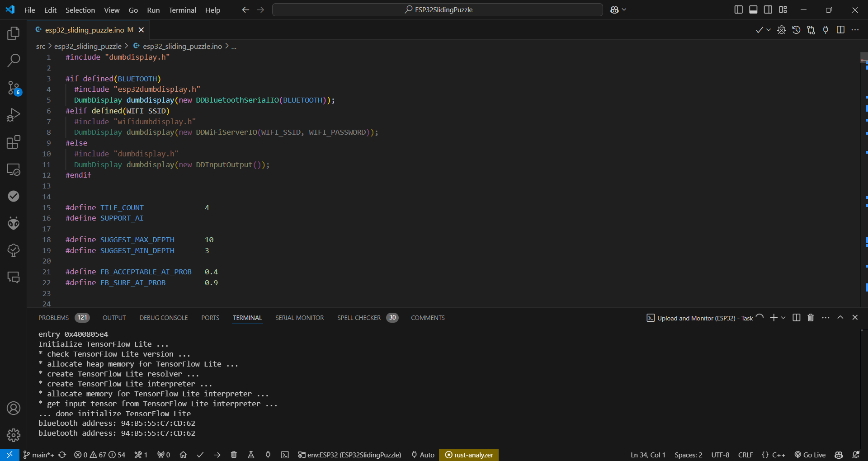This screenshot has width=868, height=461.
Task: Switch project environment env:ESP32
Action: 349,455
